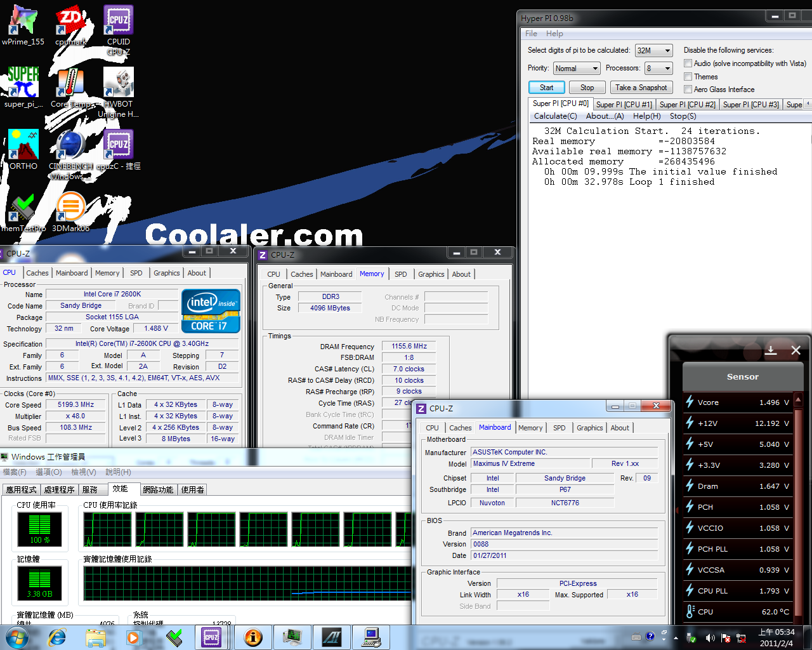This screenshot has height=650, width=812.
Task: Open the cpumark desktop shortcut
Action: [x=71, y=25]
